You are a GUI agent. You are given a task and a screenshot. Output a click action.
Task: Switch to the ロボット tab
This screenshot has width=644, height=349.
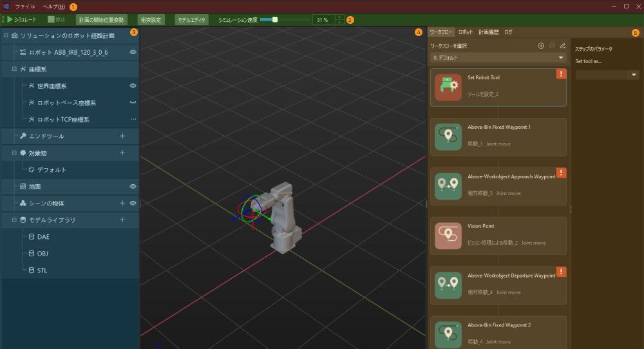[x=466, y=32]
